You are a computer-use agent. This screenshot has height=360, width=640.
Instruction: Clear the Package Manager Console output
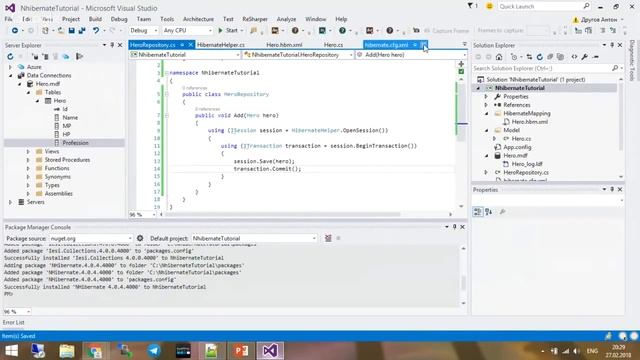tap(328, 238)
